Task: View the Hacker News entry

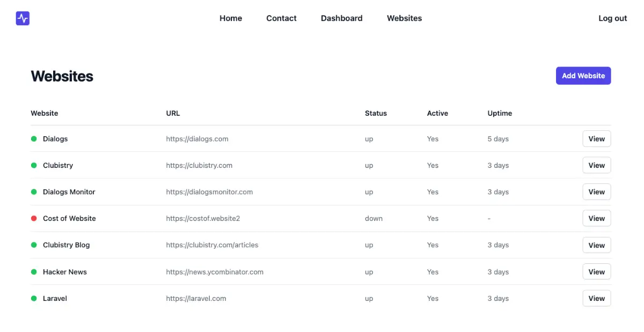Action: tap(596, 272)
